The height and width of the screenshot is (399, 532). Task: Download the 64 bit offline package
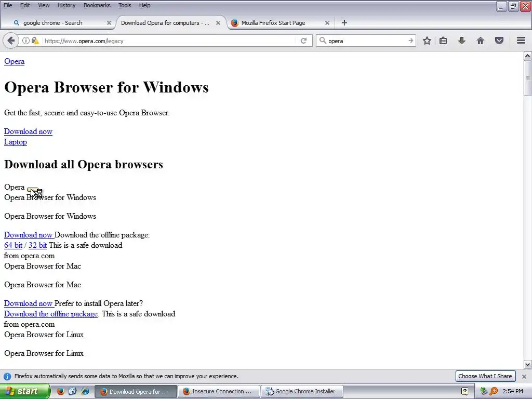coord(13,245)
